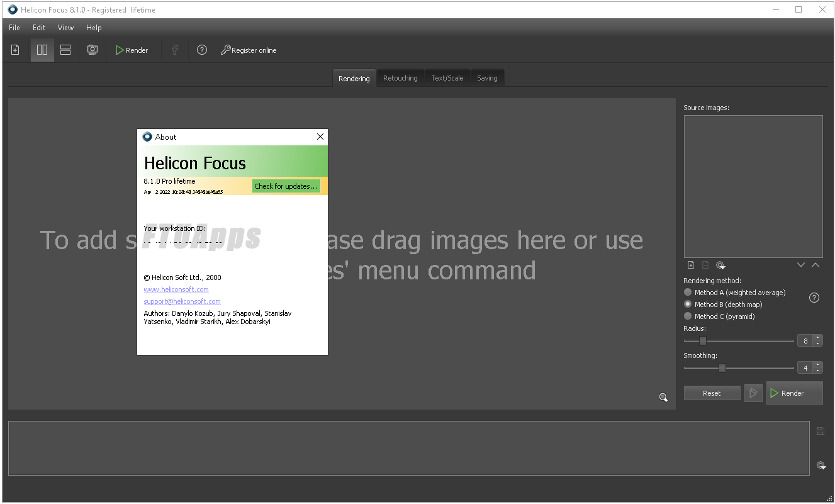The width and height of the screenshot is (835, 504).
Task: Click the 'Your workstation ID:' label
Action: 174,228
